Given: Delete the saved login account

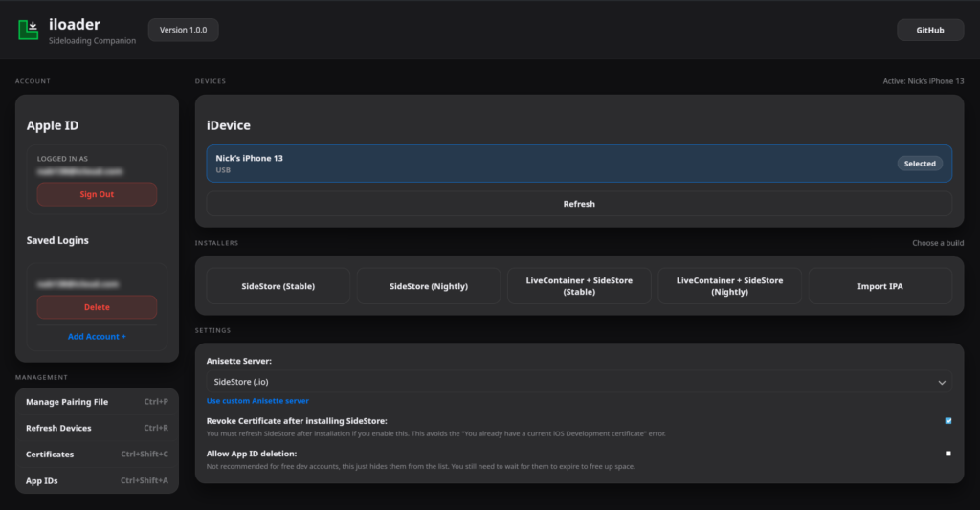Looking at the screenshot, I should pyautogui.click(x=97, y=307).
